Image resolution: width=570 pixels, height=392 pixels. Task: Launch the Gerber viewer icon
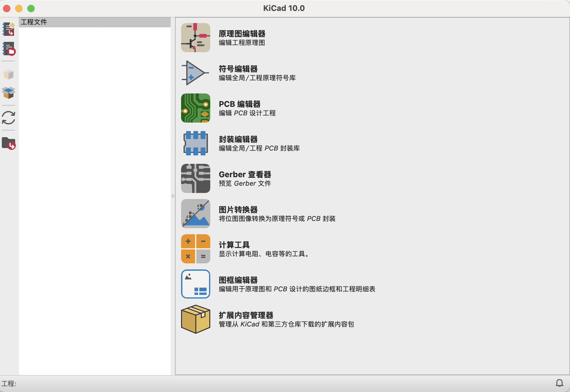tap(195, 179)
